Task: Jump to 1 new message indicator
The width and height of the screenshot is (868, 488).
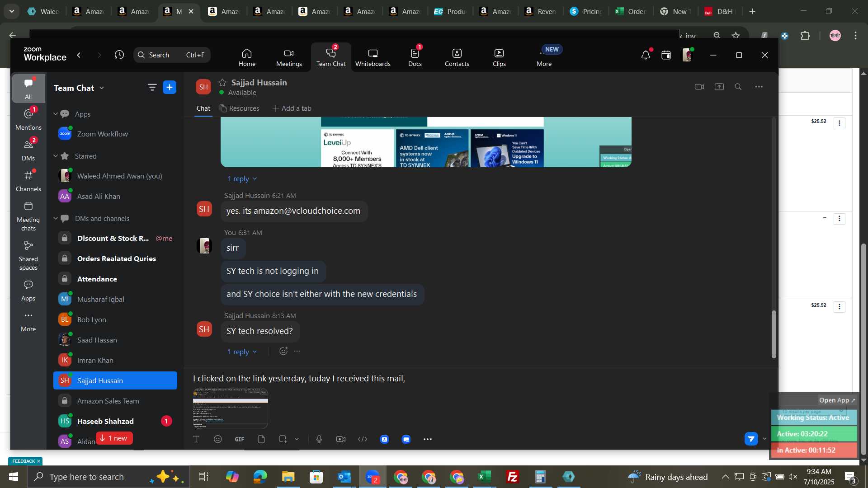Action: pos(114,438)
